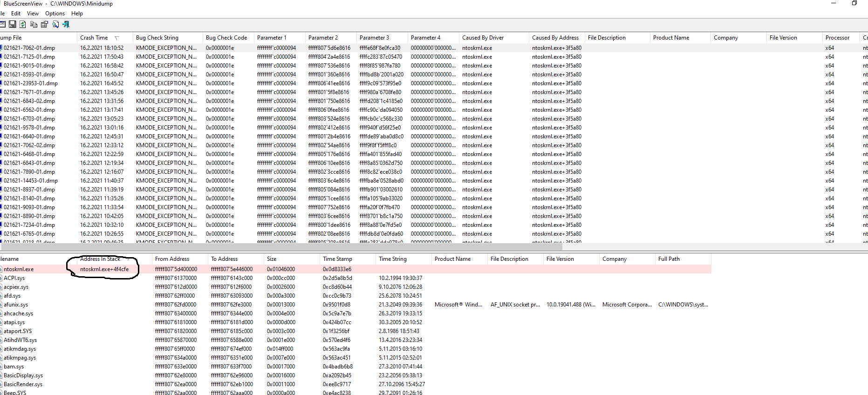This screenshot has width=868, height=395.
Task: Toggle sort order on Crash Time column
Action: click(94, 38)
